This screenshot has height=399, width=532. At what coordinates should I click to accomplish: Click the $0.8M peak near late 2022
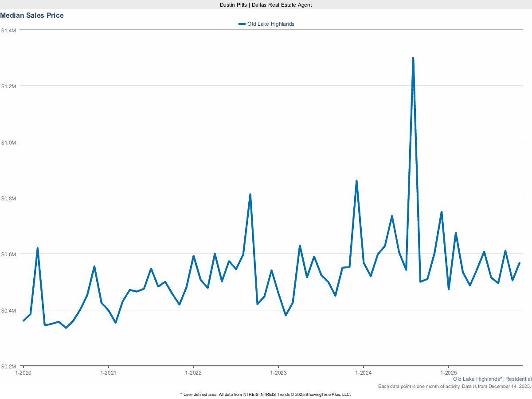[x=250, y=194]
